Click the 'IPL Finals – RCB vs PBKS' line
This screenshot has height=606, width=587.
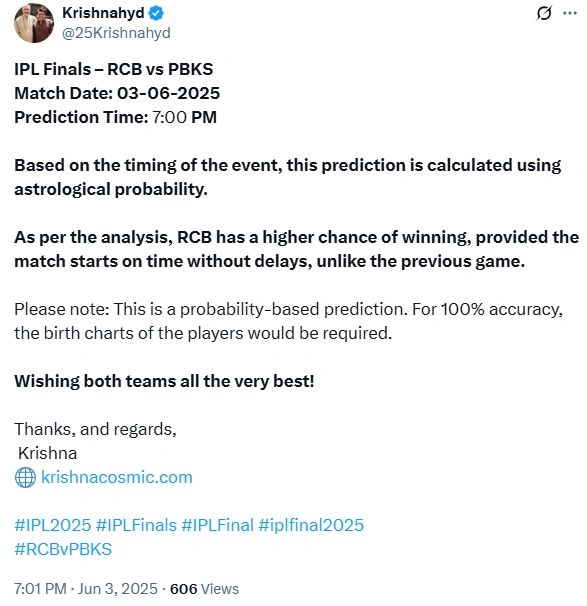[114, 69]
